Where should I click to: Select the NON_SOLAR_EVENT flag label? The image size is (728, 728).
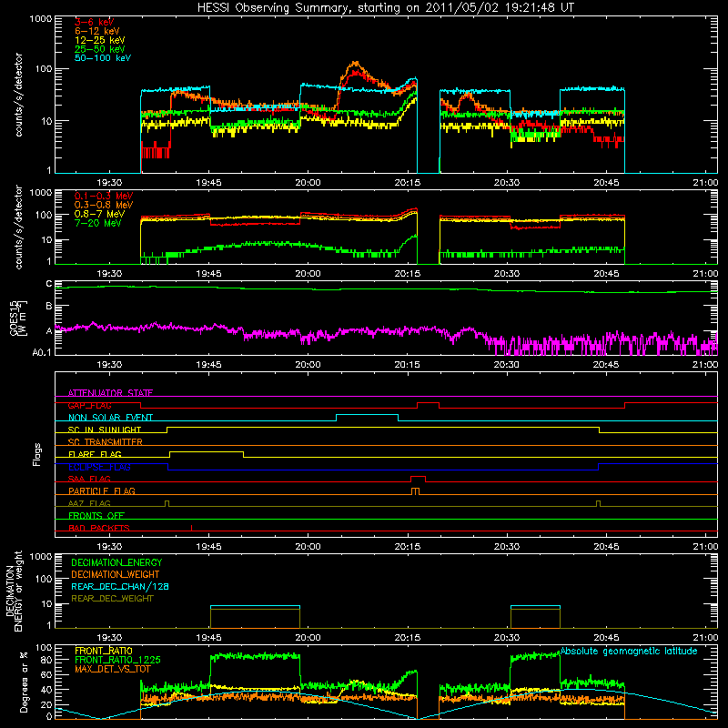pyautogui.click(x=110, y=418)
